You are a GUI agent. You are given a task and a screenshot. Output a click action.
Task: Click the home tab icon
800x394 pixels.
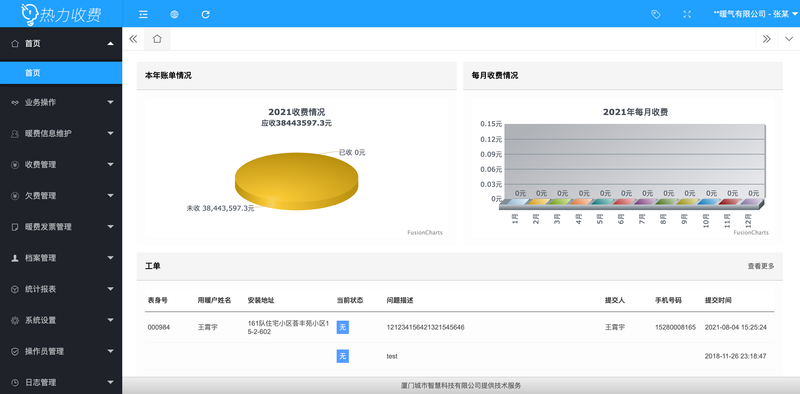coord(157,39)
